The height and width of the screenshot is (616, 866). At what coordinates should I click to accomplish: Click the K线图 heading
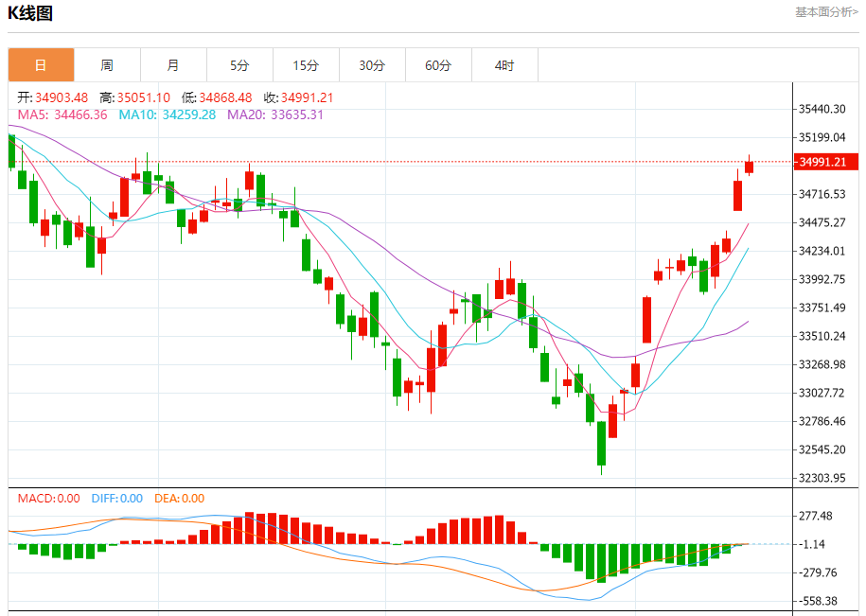coord(30,12)
